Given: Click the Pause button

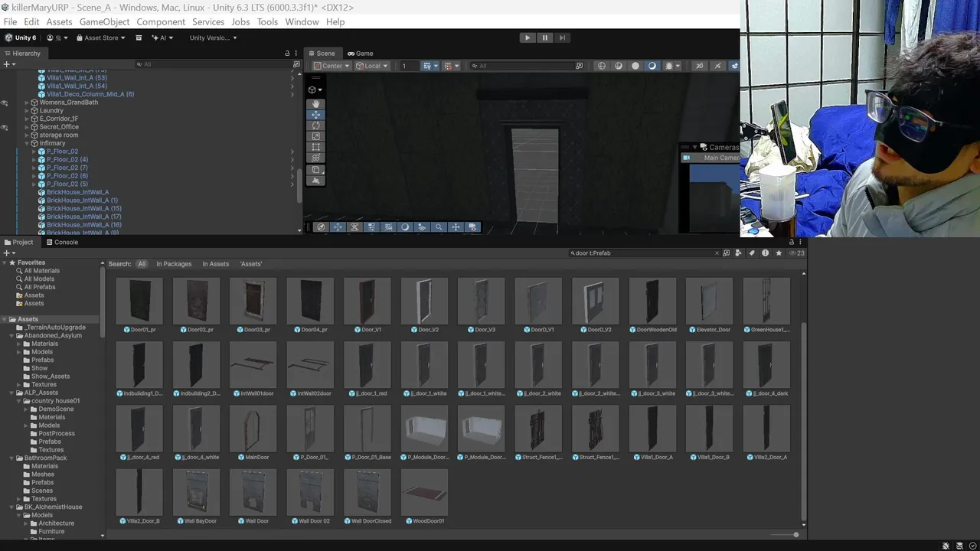Looking at the screenshot, I should pos(544,37).
